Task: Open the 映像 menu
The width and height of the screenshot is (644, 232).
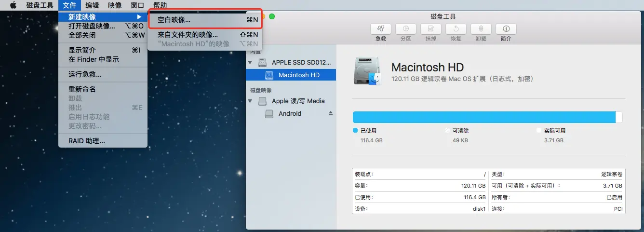Action: tap(115, 5)
